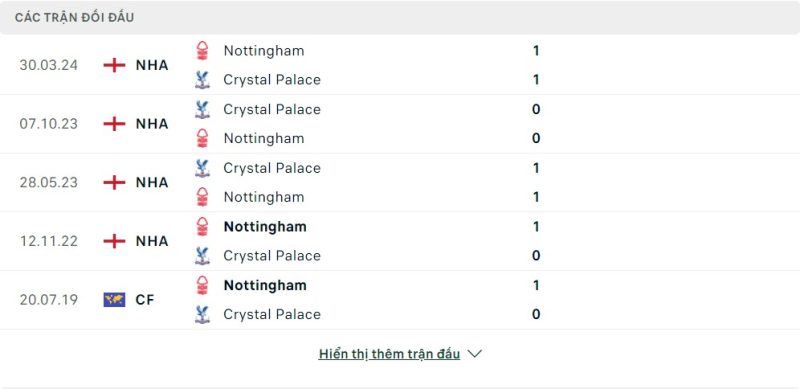Screen dimensions: 800x389
Task: Click England flag next to 30.03.24
Action: tap(114, 65)
